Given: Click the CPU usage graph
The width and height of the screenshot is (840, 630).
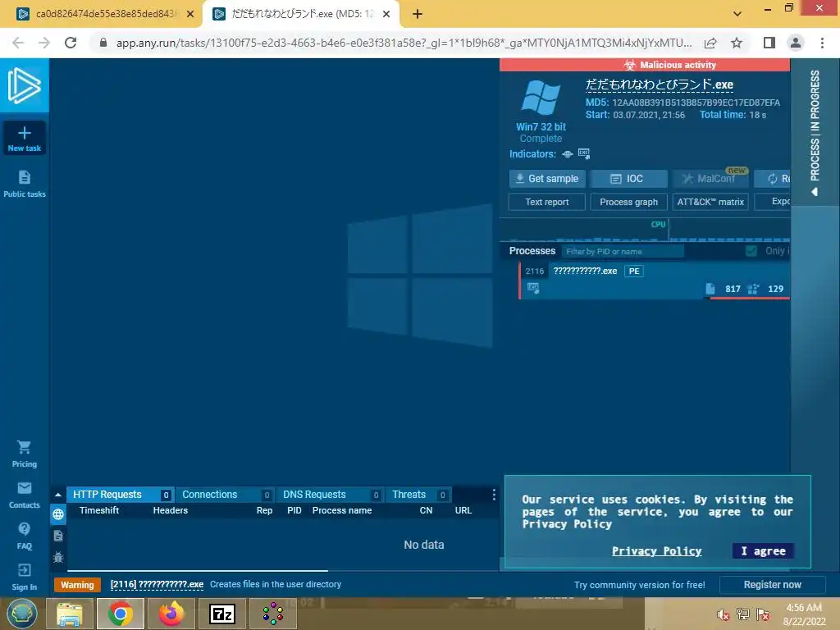Looking at the screenshot, I should (x=645, y=230).
